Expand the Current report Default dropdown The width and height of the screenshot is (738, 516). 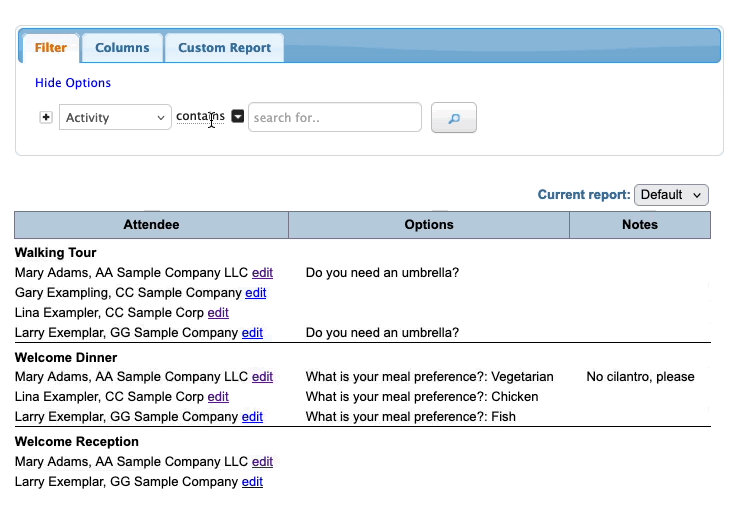coord(671,195)
